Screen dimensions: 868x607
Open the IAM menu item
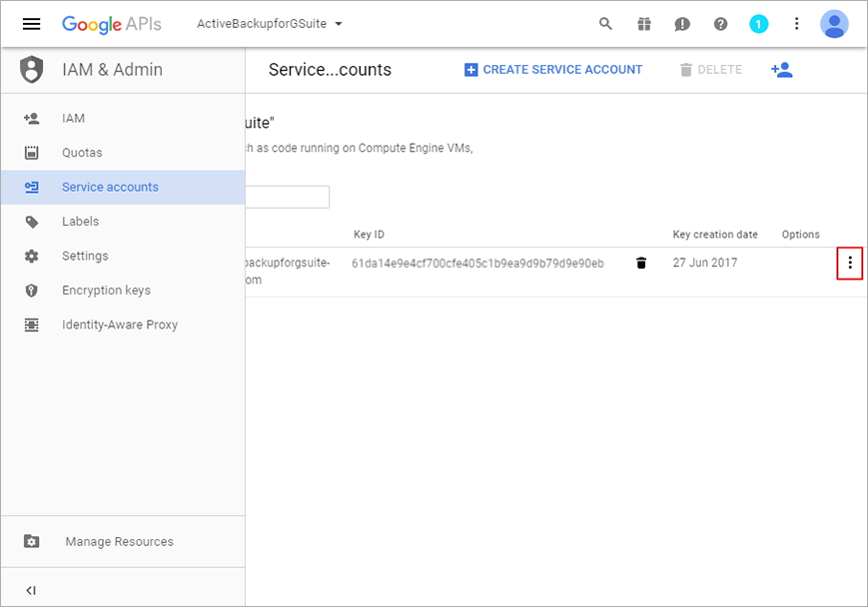click(73, 118)
